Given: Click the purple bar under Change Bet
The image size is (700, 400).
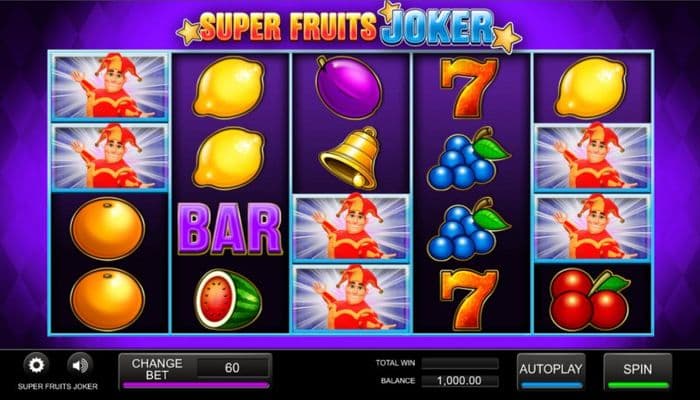Looking at the screenshot, I should tap(196, 385).
